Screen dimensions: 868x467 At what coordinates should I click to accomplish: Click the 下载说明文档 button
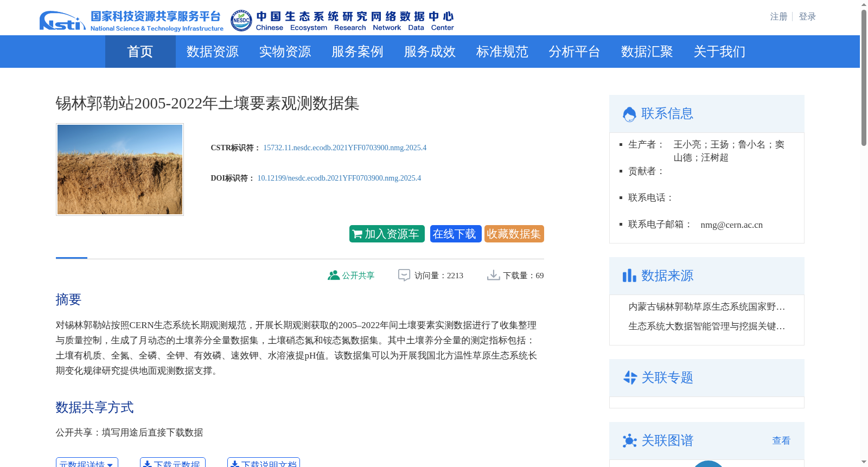(x=264, y=463)
